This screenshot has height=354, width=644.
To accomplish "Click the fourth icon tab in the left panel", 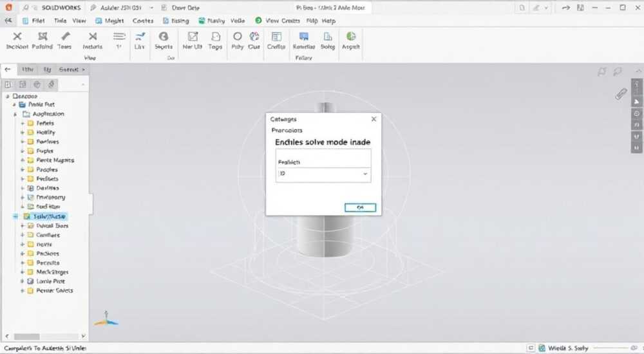I will coord(52,84).
